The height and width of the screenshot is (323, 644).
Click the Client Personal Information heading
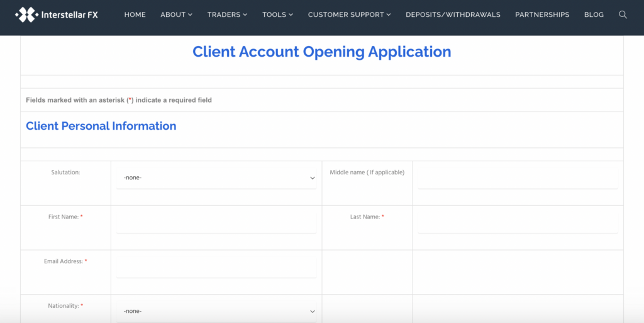click(x=101, y=126)
